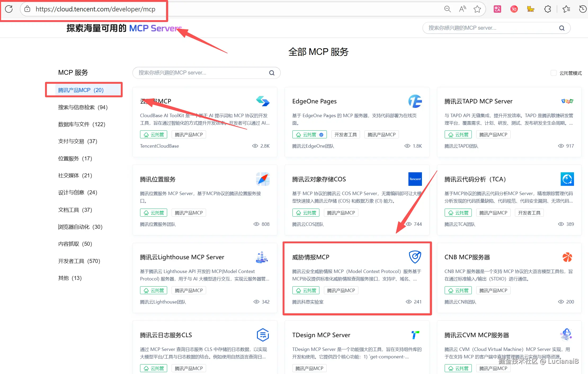Click the compass icon on 腾讯位置服务 card
The image size is (588, 374).
(x=263, y=179)
